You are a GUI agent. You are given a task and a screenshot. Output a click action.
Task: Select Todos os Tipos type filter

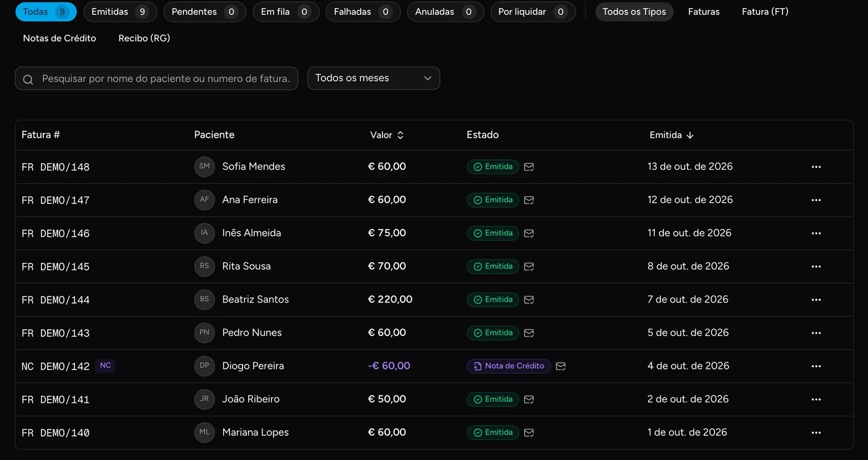click(x=634, y=12)
